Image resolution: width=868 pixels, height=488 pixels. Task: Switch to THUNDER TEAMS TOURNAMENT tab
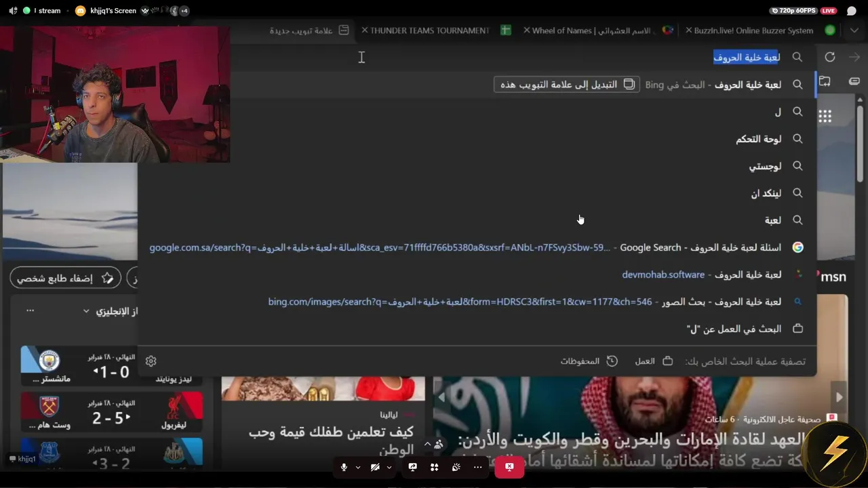(436, 30)
